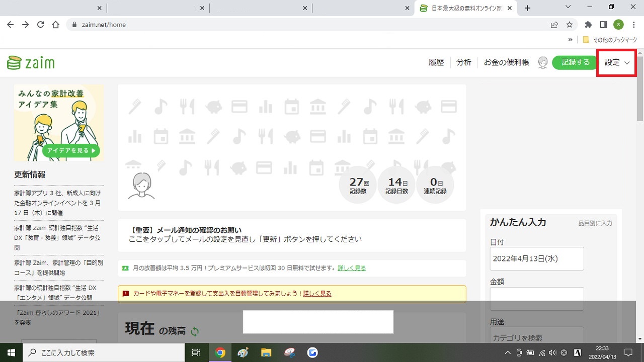Open Chrome extensions puzzle icon
The width and height of the screenshot is (644, 362).
coord(588,24)
